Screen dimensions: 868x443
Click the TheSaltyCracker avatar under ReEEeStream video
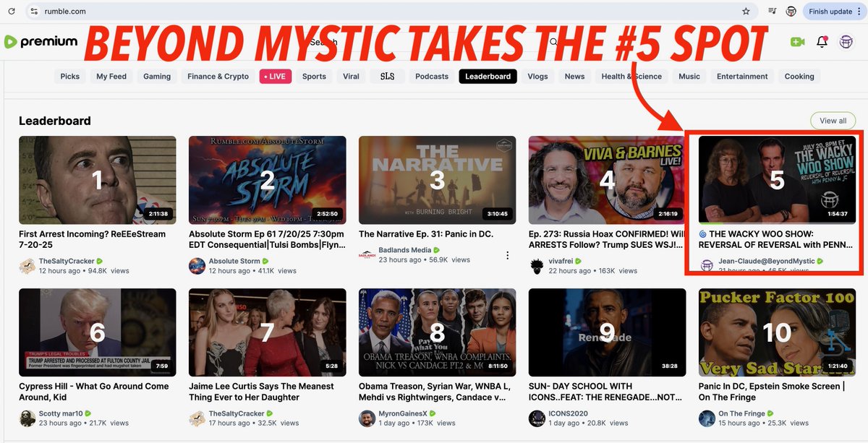[27, 266]
